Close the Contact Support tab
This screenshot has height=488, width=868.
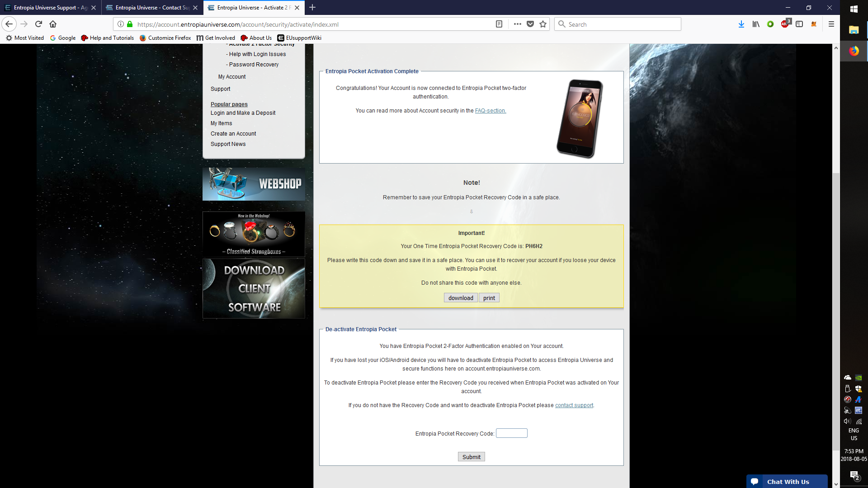(195, 8)
